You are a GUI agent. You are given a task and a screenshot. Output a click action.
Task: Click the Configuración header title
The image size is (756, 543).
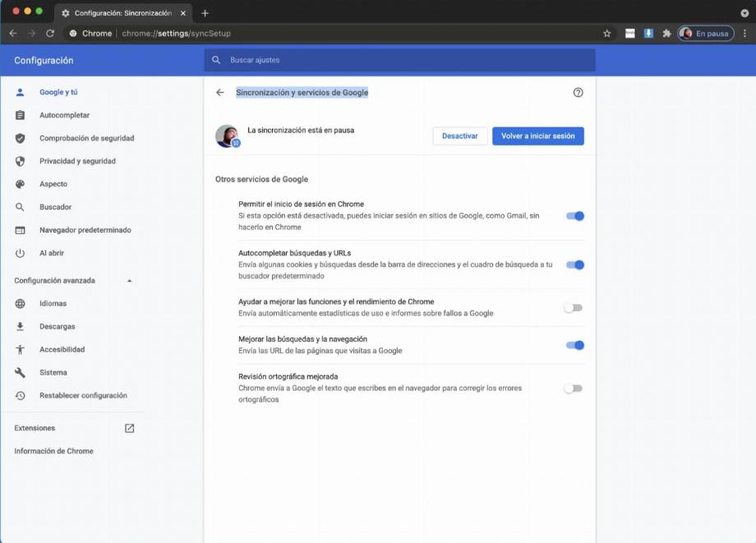coord(44,60)
